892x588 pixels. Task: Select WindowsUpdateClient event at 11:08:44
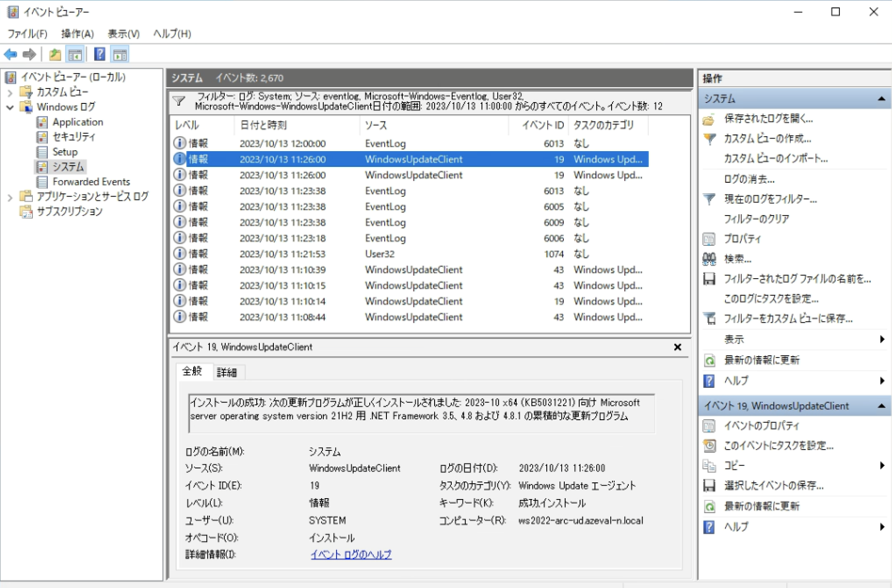pos(411,317)
